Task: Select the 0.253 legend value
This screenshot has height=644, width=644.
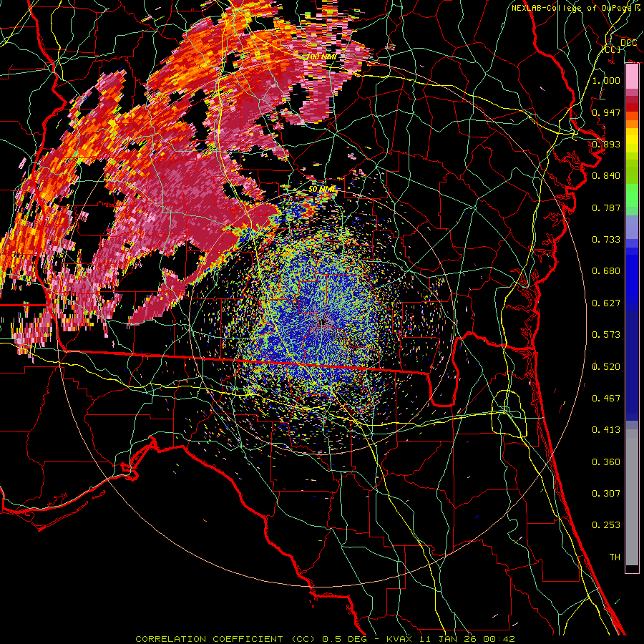Action: 606,525
